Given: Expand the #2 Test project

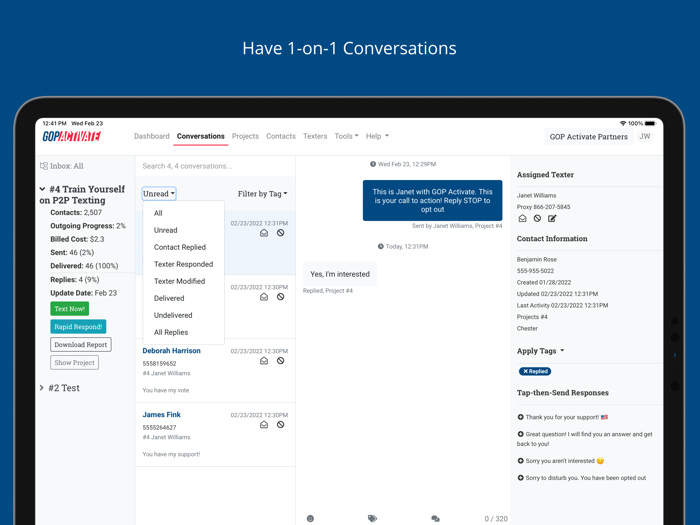Looking at the screenshot, I should click(x=42, y=388).
